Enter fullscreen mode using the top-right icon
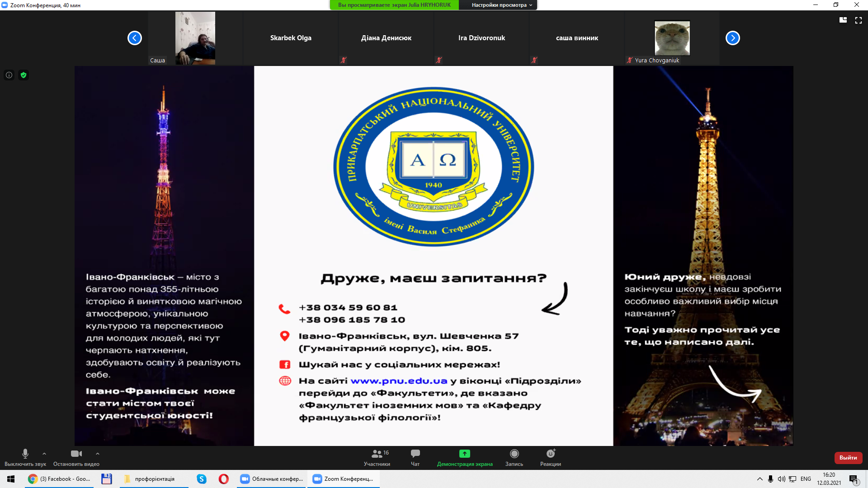 [858, 20]
